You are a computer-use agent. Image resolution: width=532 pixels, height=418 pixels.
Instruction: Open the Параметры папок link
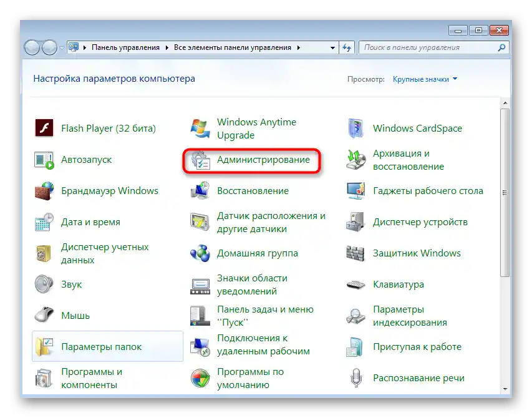(x=102, y=347)
